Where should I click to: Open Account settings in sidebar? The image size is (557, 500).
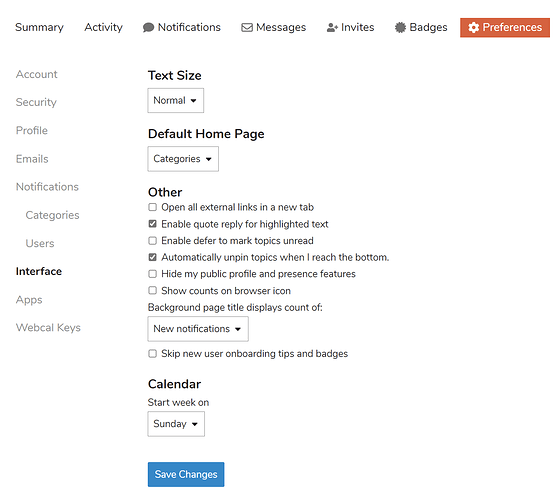click(x=37, y=74)
